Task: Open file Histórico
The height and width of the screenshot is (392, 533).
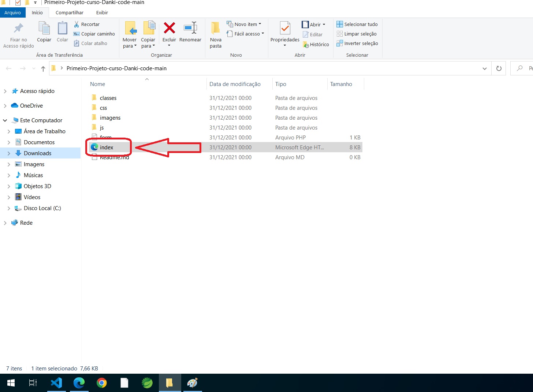Action: coord(316,44)
